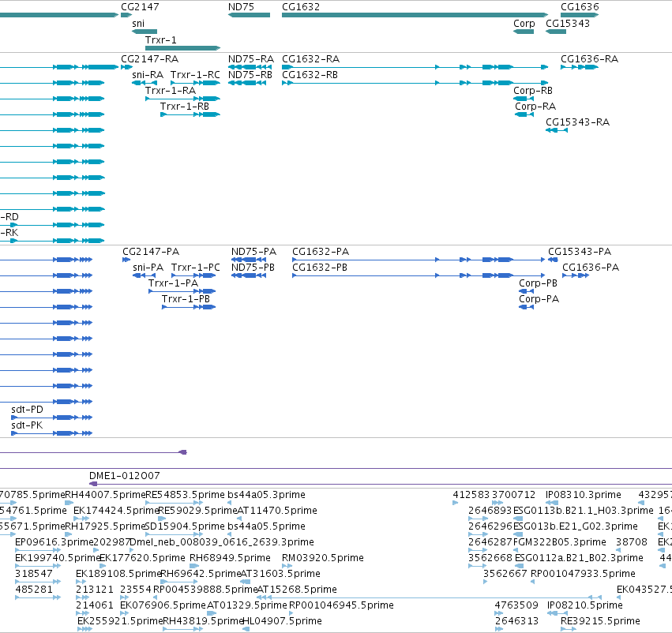The image size is (672, 633).
Task: Click transcript CG15343-RA label
Action: coord(577,122)
